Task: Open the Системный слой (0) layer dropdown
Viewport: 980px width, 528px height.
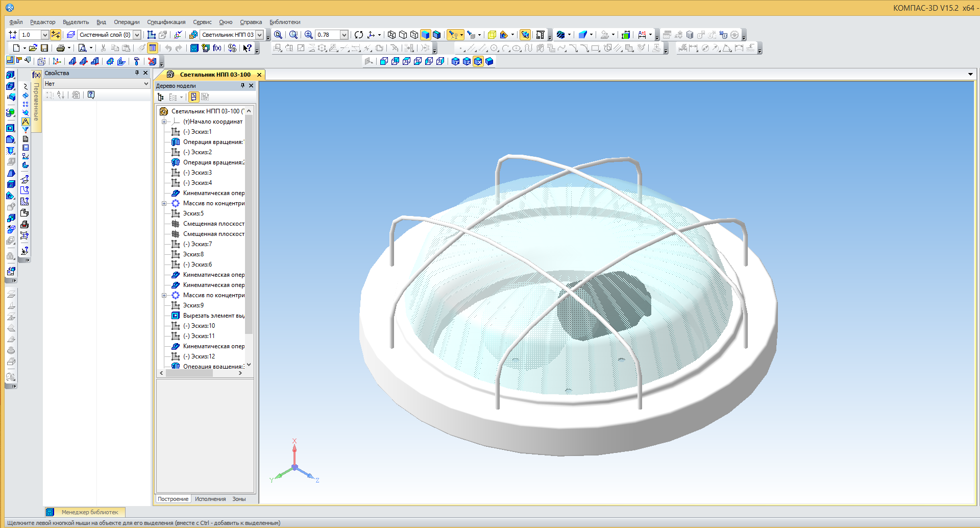Action: (137, 35)
